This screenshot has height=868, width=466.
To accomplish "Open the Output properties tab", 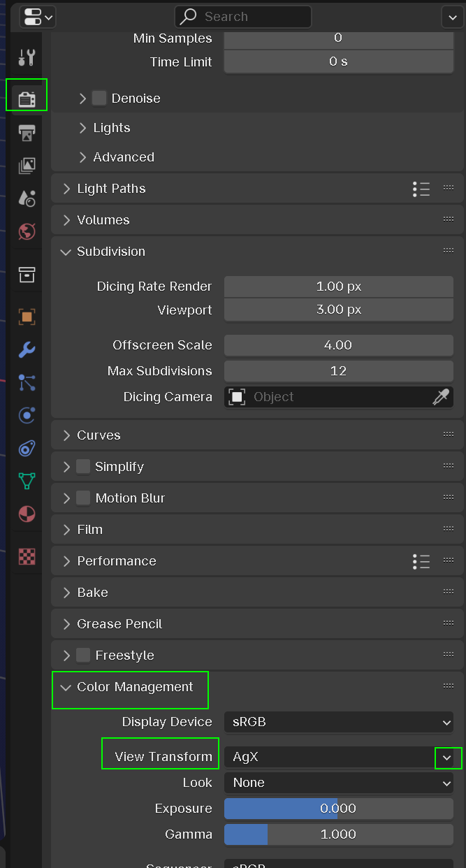I will (x=27, y=132).
